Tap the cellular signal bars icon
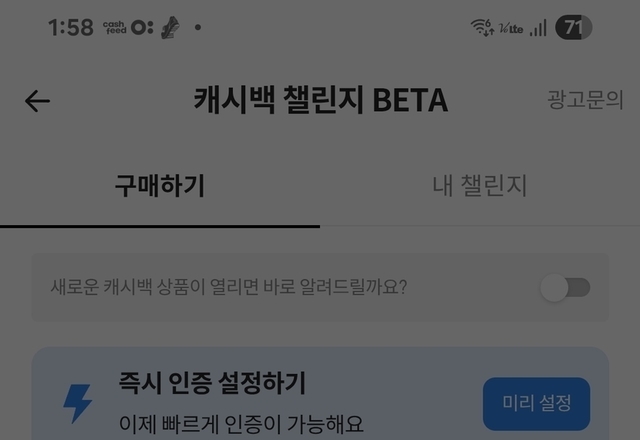Screen dimensions: 640x440 538,28
